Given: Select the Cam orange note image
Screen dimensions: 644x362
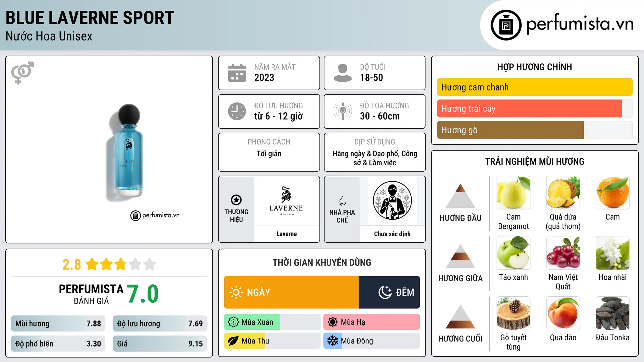Looking at the screenshot, I should [613, 193].
